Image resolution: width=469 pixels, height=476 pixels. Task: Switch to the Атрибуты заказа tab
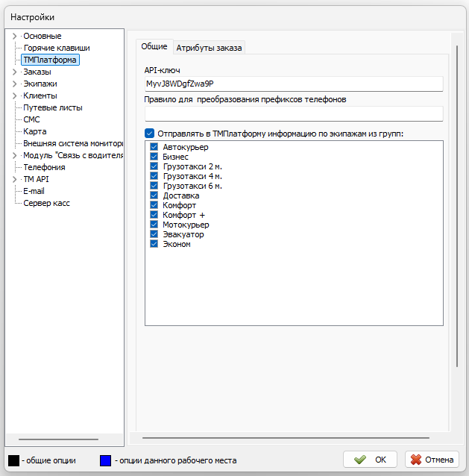(209, 48)
